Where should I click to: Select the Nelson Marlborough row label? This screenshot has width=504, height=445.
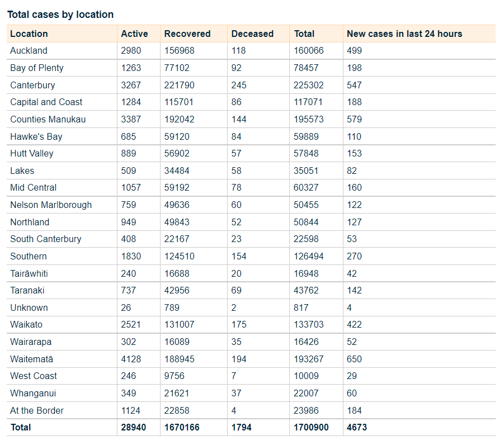click(x=51, y=205)
